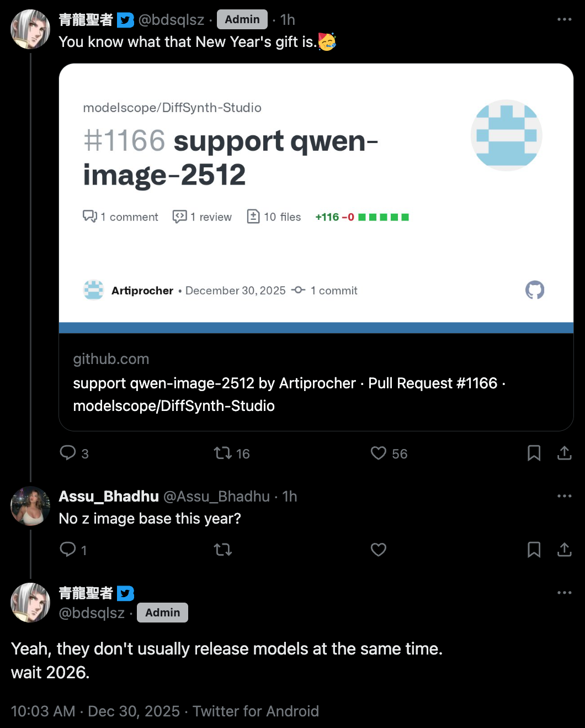
Task: View Assu_Bhadhu's profile picture
Action: 30,506
